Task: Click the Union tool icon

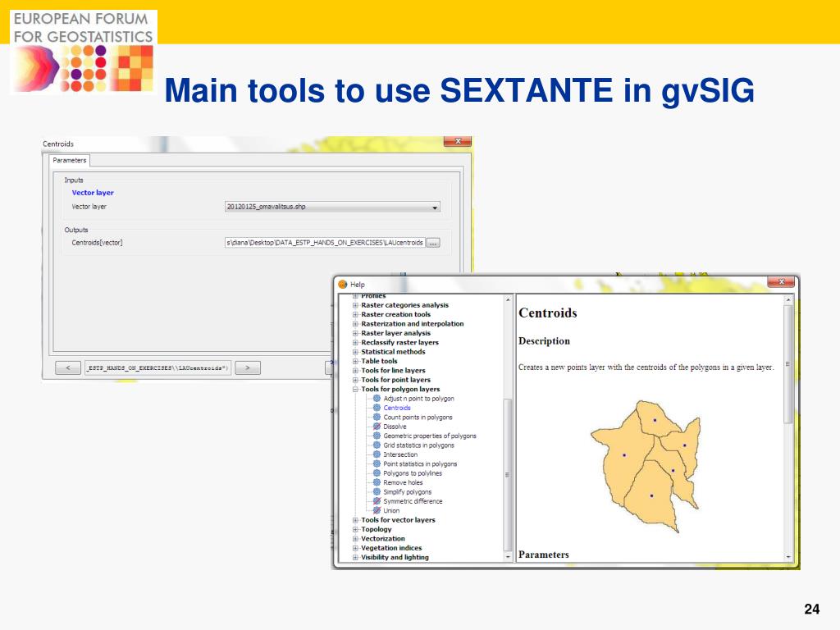Action: click(377, 510)
